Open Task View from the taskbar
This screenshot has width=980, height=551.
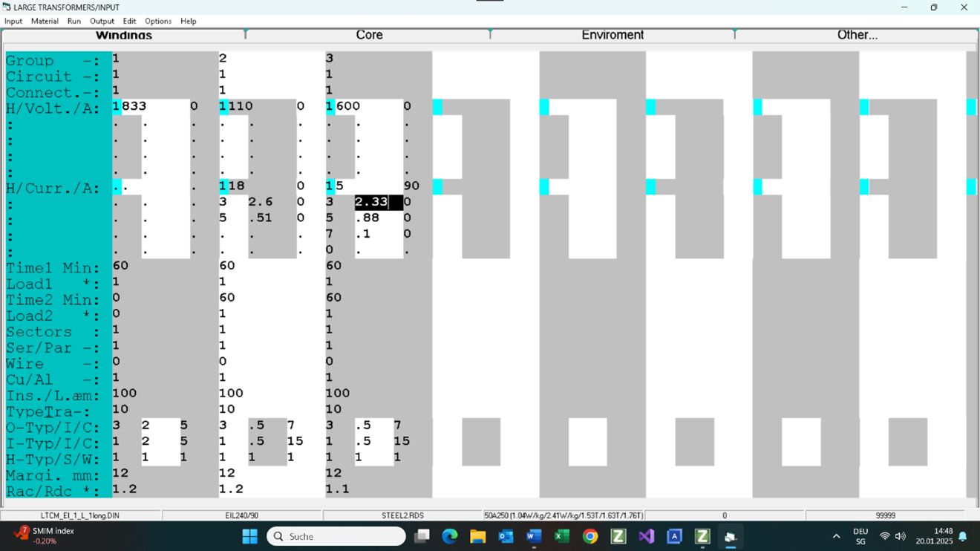point(422,536)
